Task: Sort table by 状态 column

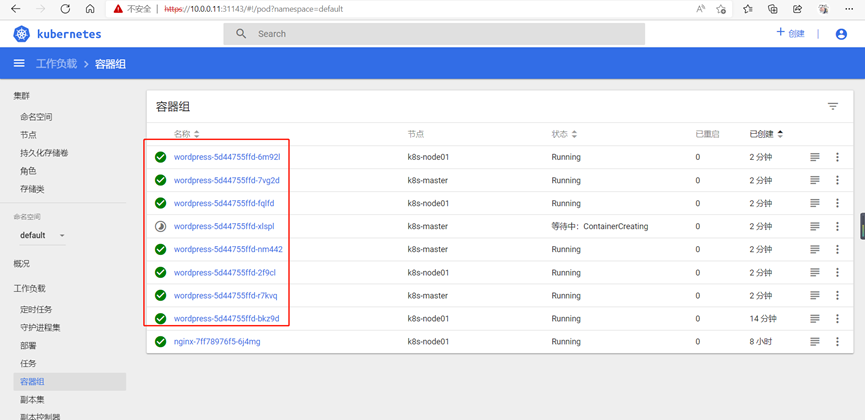Action: tap(564, 134)
